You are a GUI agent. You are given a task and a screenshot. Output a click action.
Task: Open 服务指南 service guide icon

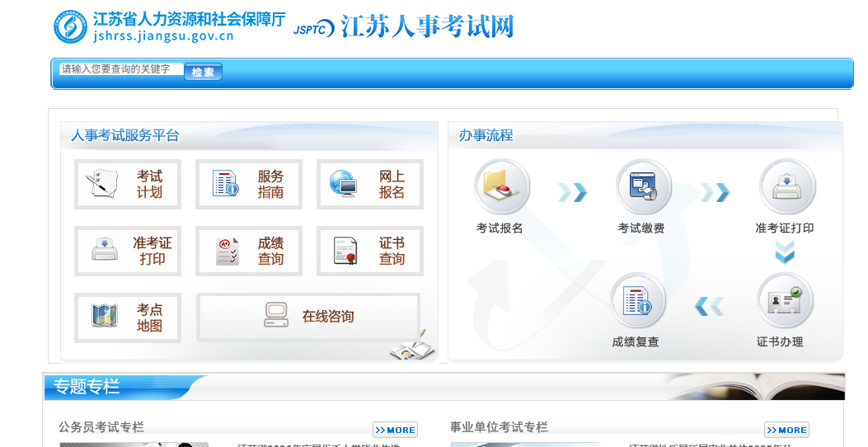[225, 183]
